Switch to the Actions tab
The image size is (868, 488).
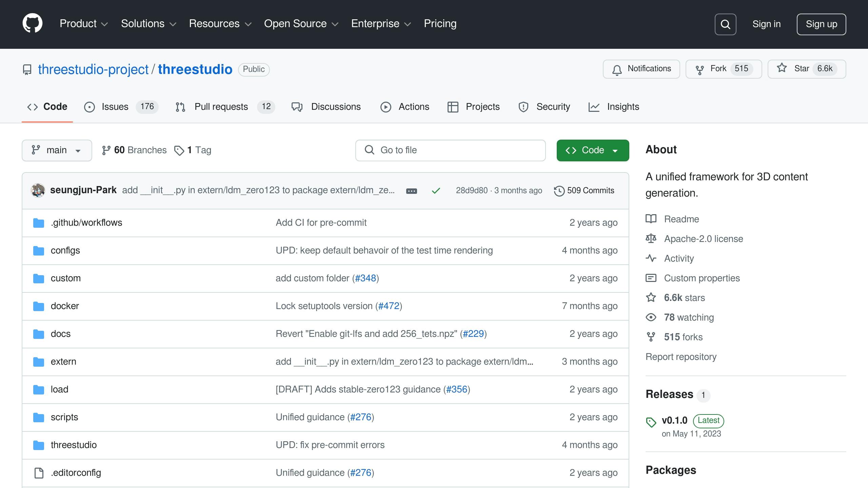pos(405,107)
